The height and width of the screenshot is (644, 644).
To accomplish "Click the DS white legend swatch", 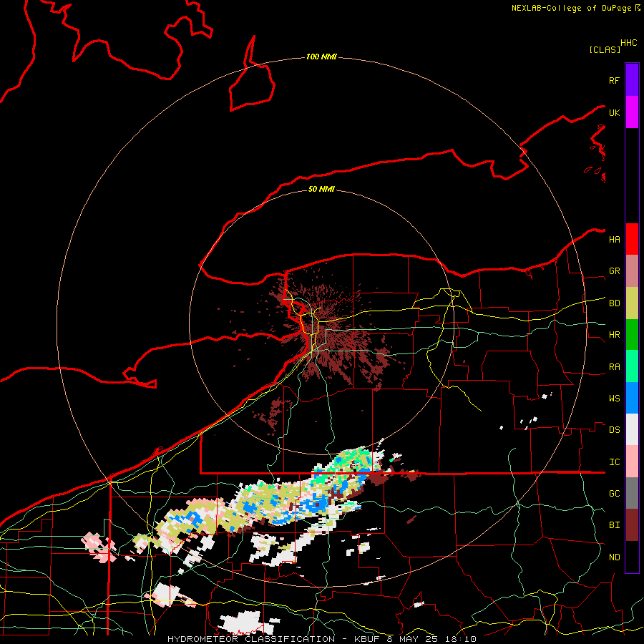I will point(632,429).
